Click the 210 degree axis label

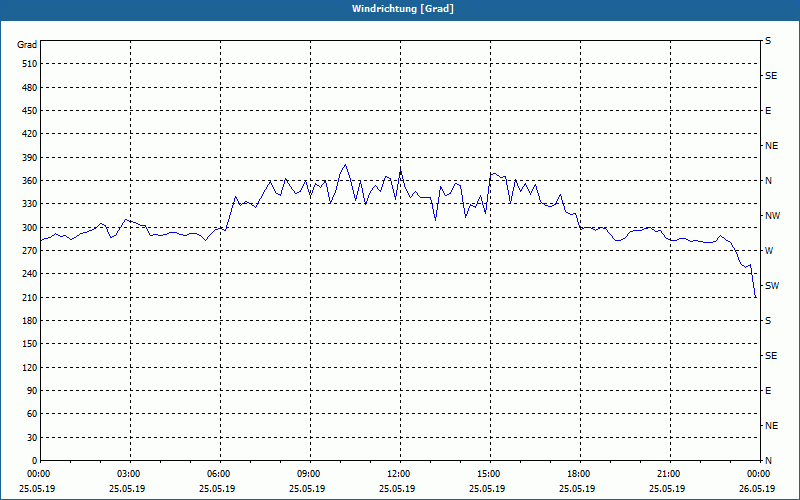[30, 297]
